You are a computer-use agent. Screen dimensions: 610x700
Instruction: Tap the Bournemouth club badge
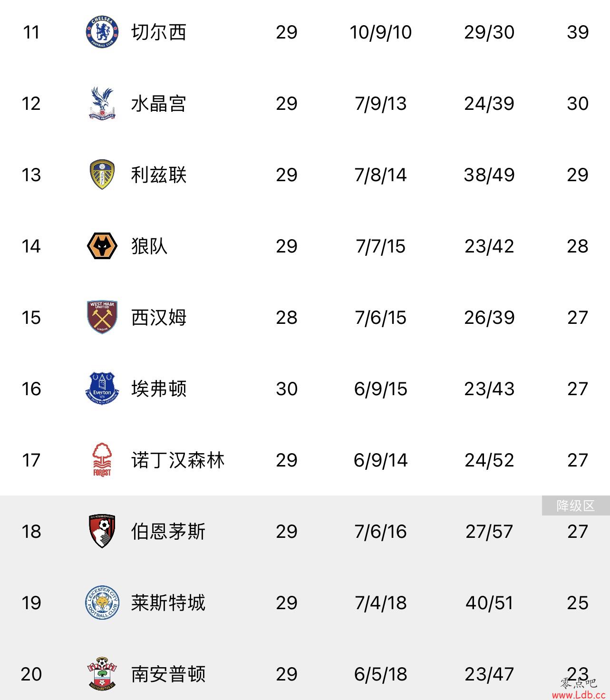(102, 531)
